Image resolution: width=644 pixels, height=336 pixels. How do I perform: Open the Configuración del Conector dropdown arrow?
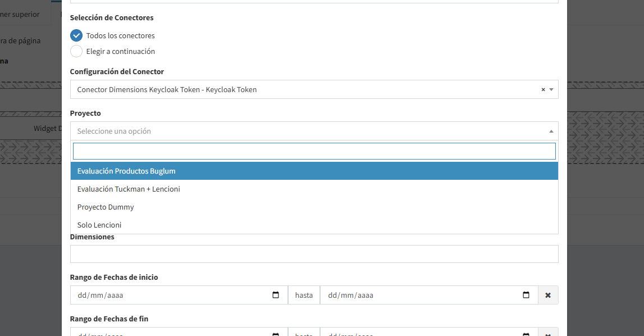pyautogui.click(x=551, y=90)
